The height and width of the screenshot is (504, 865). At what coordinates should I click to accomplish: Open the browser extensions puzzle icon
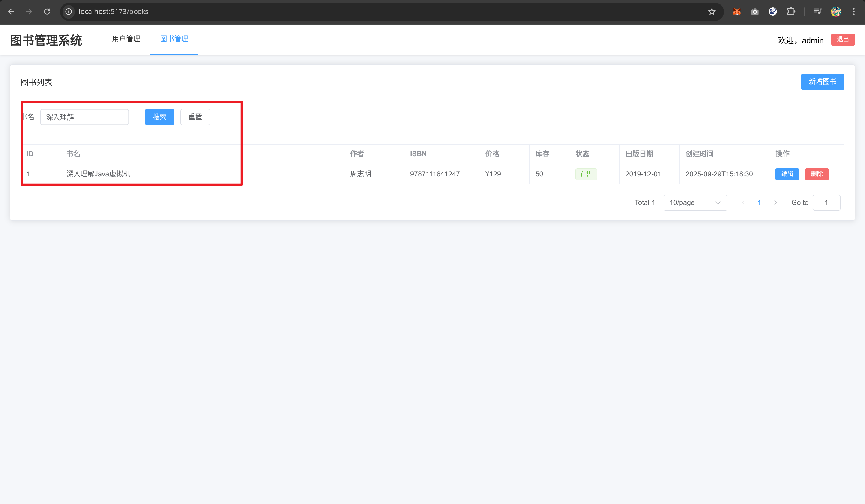pos(791,11)
